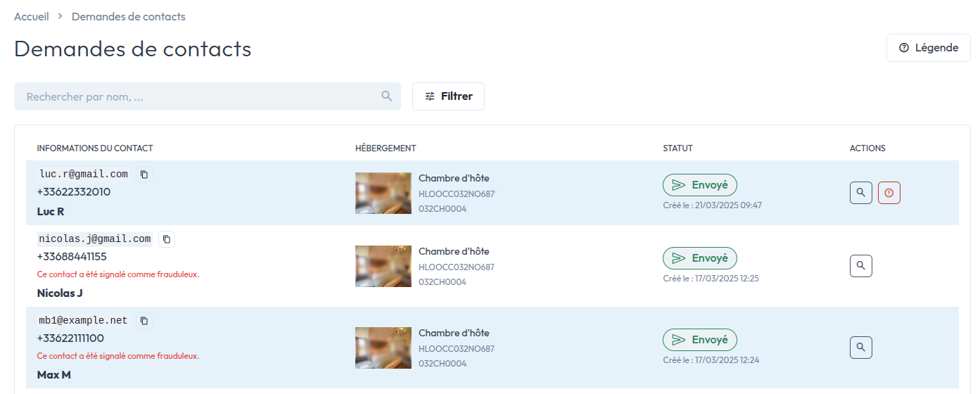Open magnifier action for Max M

pyautogui.click(x=861, y=348)
